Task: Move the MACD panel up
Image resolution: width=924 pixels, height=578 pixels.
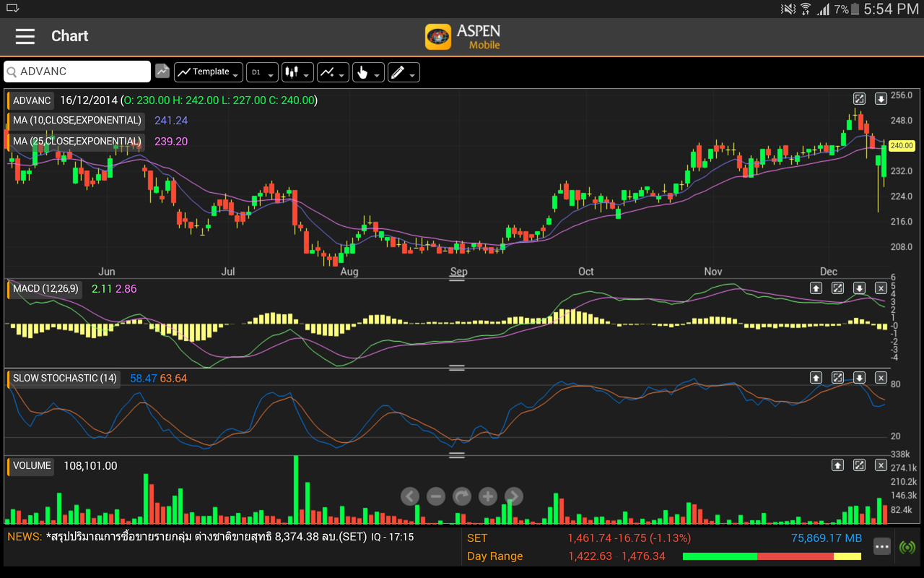Action: click(816, 288)
